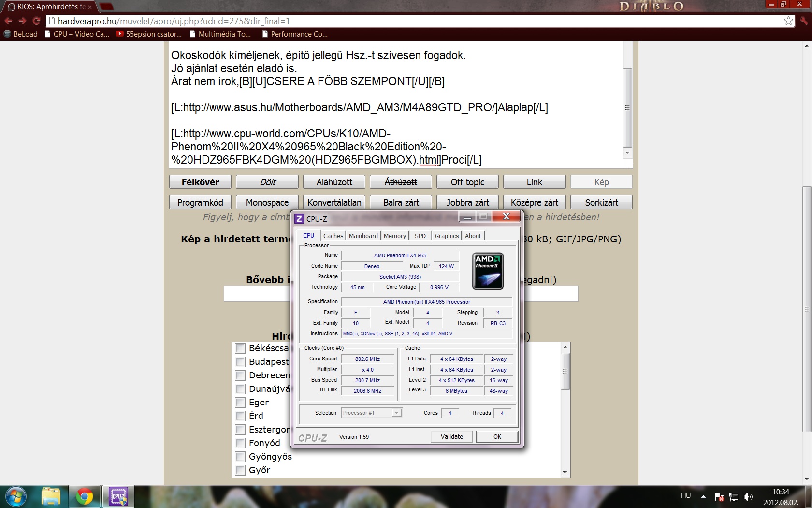Open the GPU – Video Ca... bookmark

(x=77, y=34)
